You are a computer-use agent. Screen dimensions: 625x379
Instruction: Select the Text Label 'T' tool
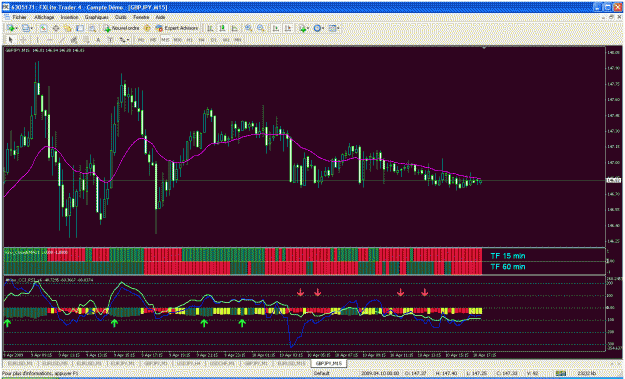pos(110,39)
